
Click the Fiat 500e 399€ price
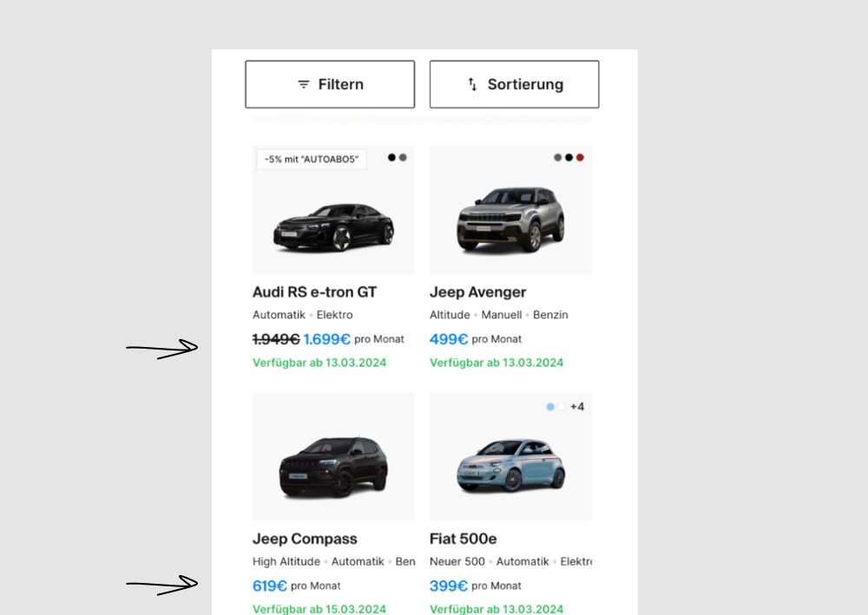click(449, 586)
